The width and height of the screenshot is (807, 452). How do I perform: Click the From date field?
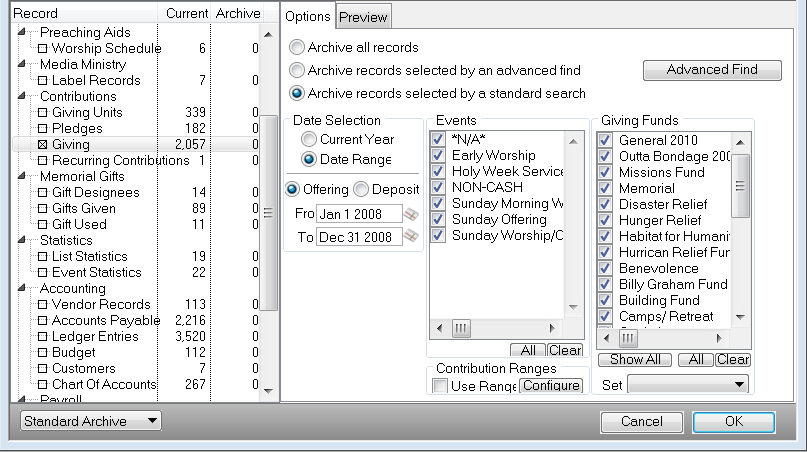pyautogui.click(x=358, y=214)
